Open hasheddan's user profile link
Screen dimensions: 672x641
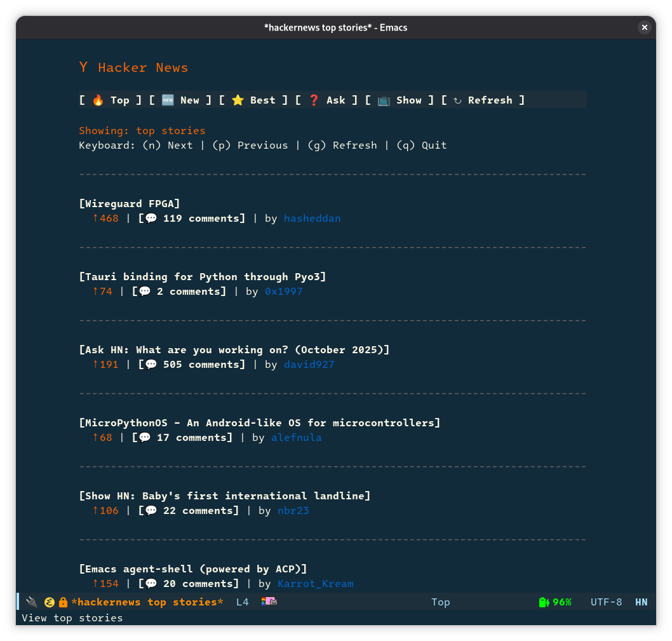pos(312,218)
